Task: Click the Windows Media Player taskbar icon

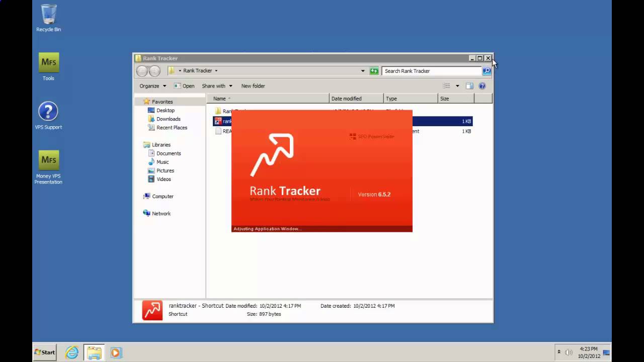Action: pyautogui.click(x=116, y=352)
